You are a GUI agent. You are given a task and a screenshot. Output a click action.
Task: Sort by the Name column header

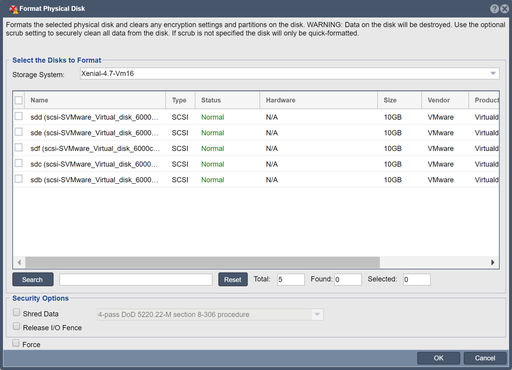[95, 100]
